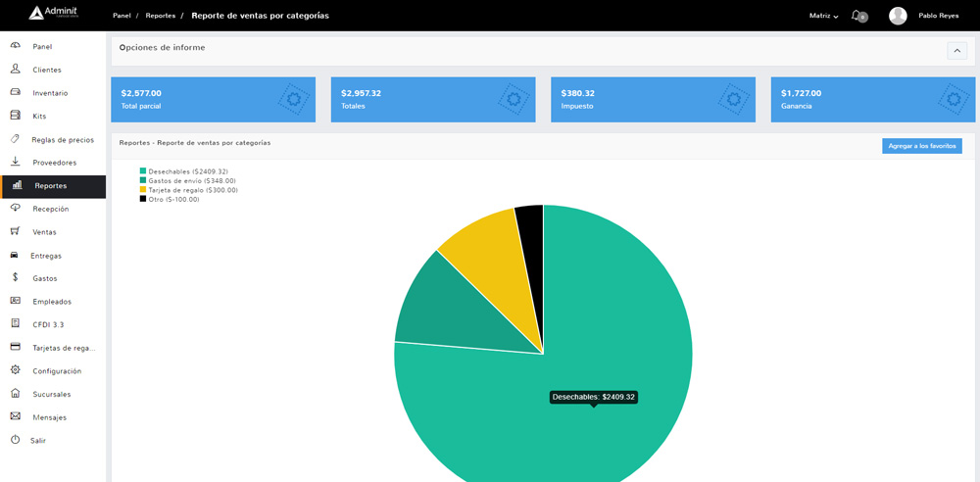Toggle Gastos de envío legend entry

coord(191,180)
